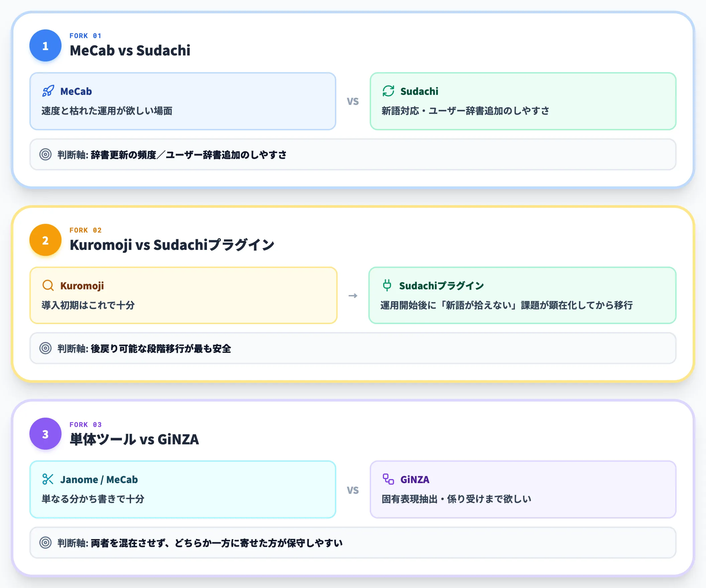Click the target icon in Fork 03 判断軸 row
This screenshot has width=706, height=588.
(x=45, y=543)
